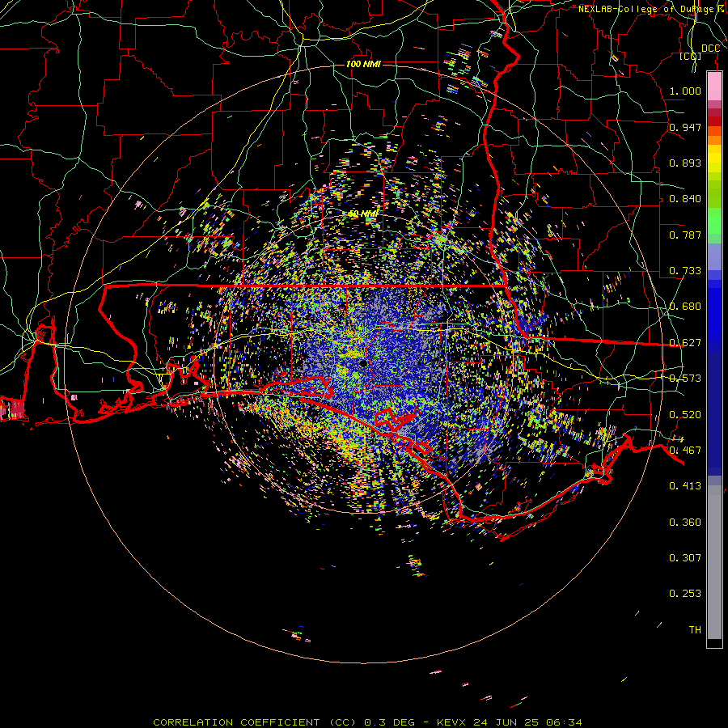Click the 0.893 scale value
728x728 pixels.
[685, 163]
